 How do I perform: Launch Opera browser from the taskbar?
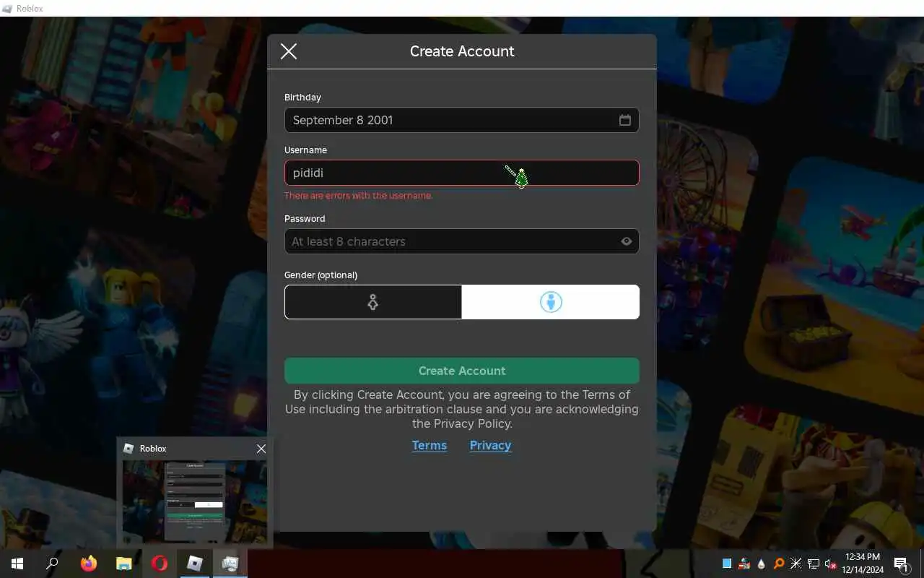(160, 564)
